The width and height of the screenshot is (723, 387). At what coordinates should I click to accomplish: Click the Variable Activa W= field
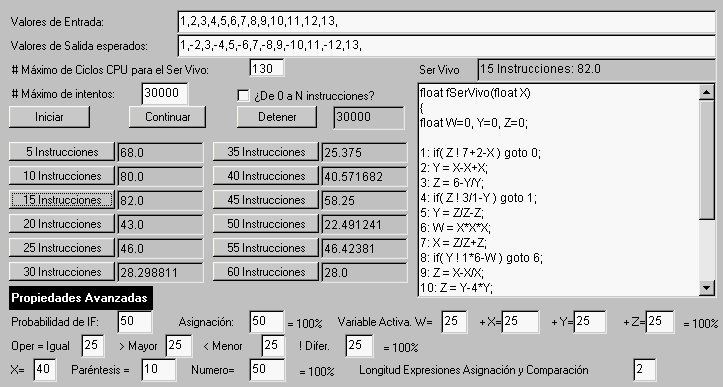(454, 322)
